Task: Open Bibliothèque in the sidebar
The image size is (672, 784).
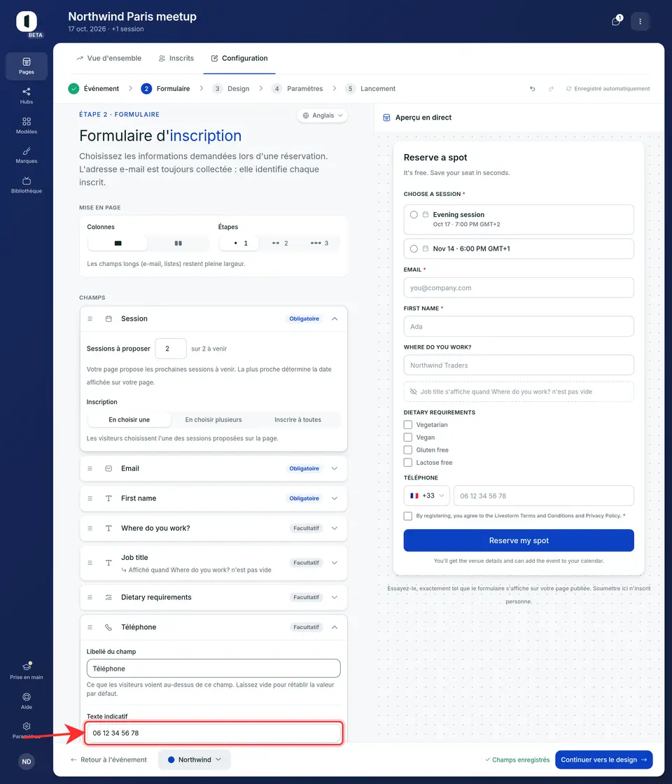Action: pyautogui.click(x=27, y=185)
